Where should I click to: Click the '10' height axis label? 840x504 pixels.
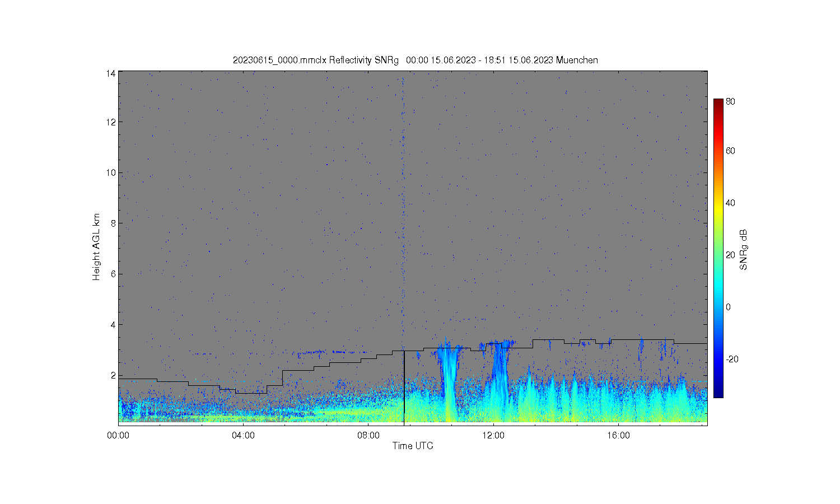tap(111, 172)
